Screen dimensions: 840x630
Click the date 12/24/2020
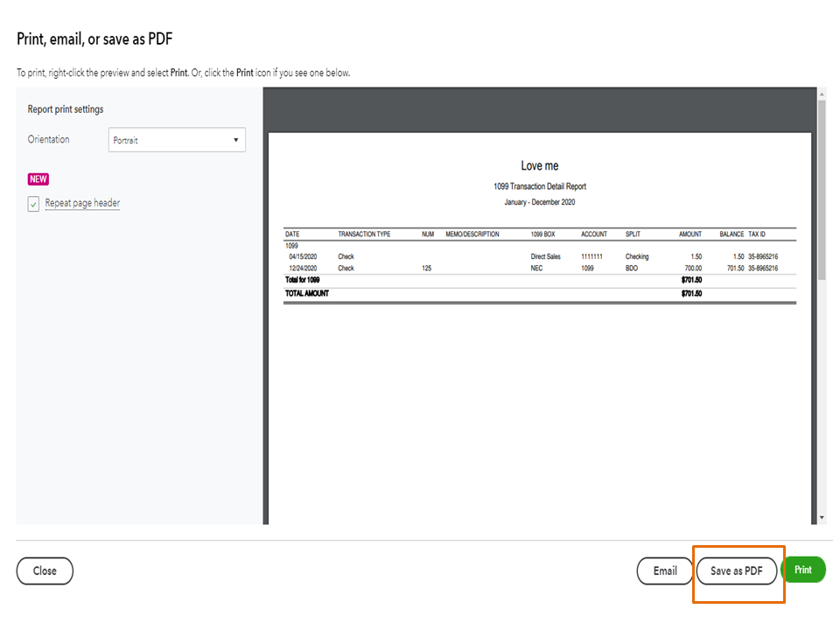(303, 268)
